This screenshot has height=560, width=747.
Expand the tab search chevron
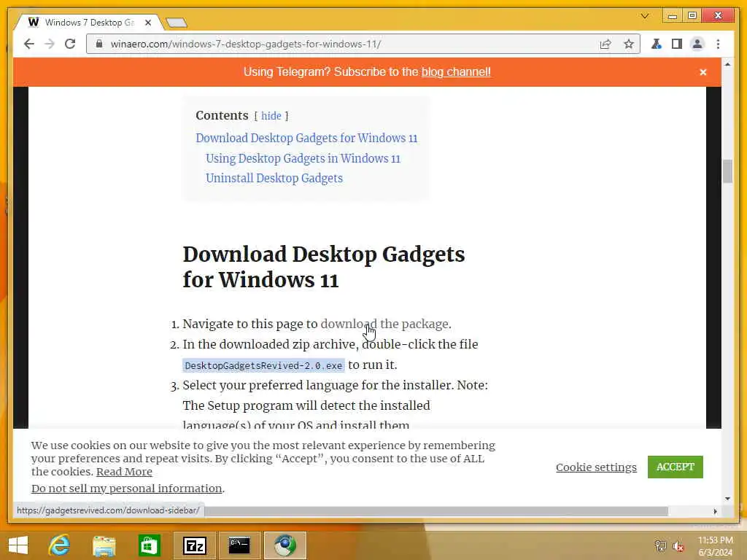pyautogui.click(x=645, y=16)
